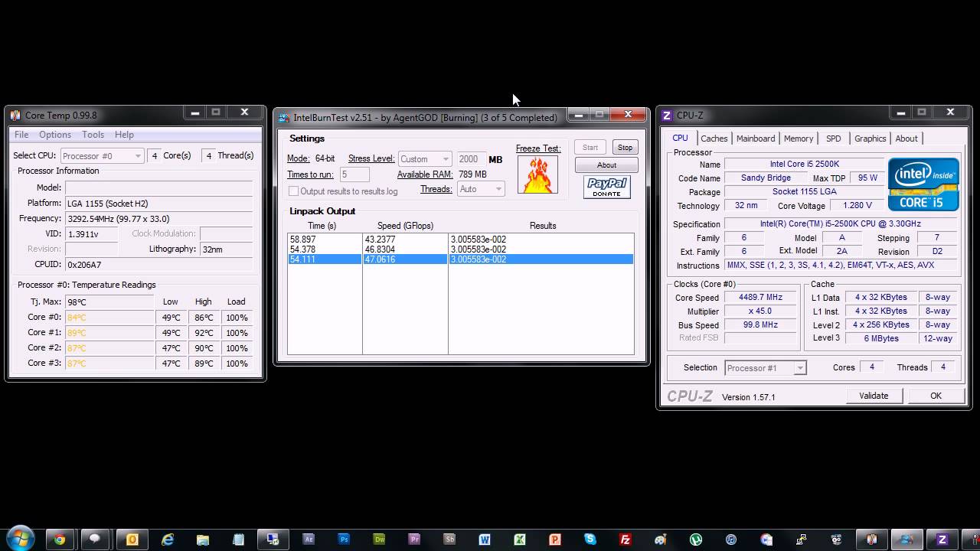Click the IntelBurnTest title bar icon
Viewport: 980px width, 551px height.
[x=284, y=117]
